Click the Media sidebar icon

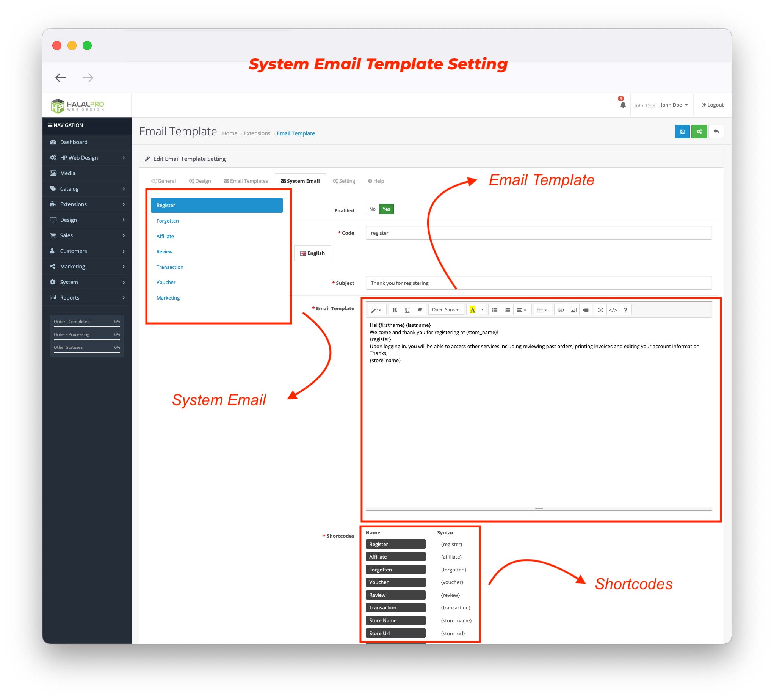53,173
